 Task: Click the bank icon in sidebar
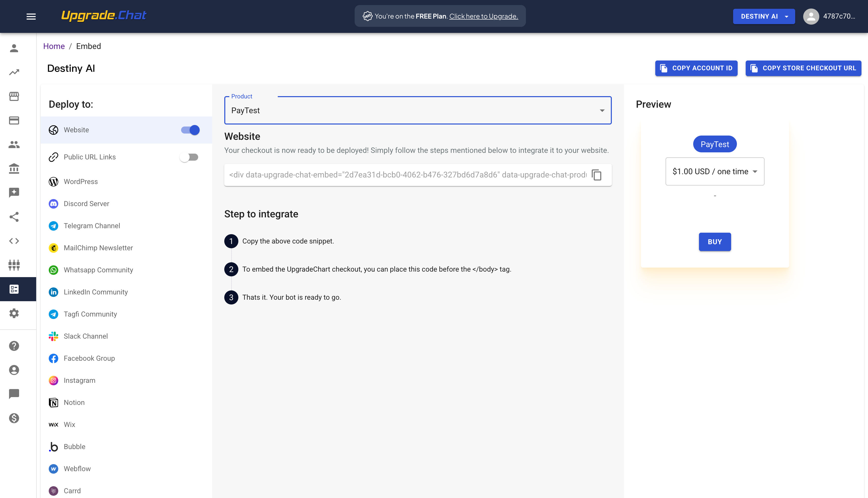pos(14,169)
